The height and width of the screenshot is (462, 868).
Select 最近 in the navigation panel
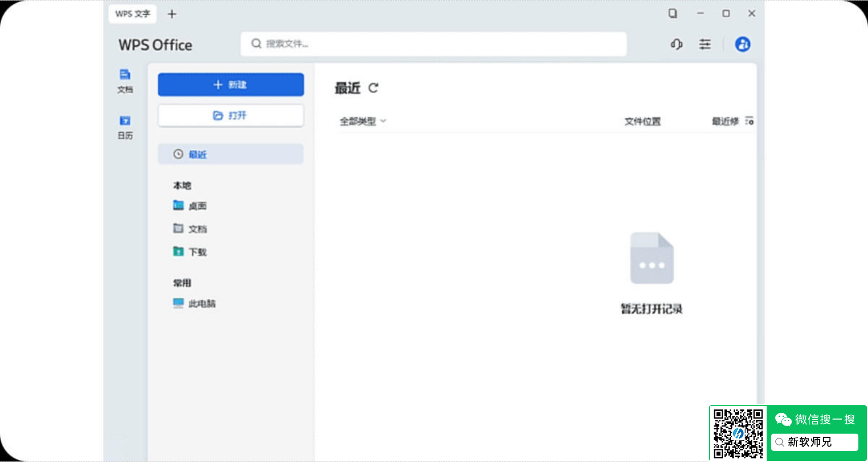coord(231,154)
